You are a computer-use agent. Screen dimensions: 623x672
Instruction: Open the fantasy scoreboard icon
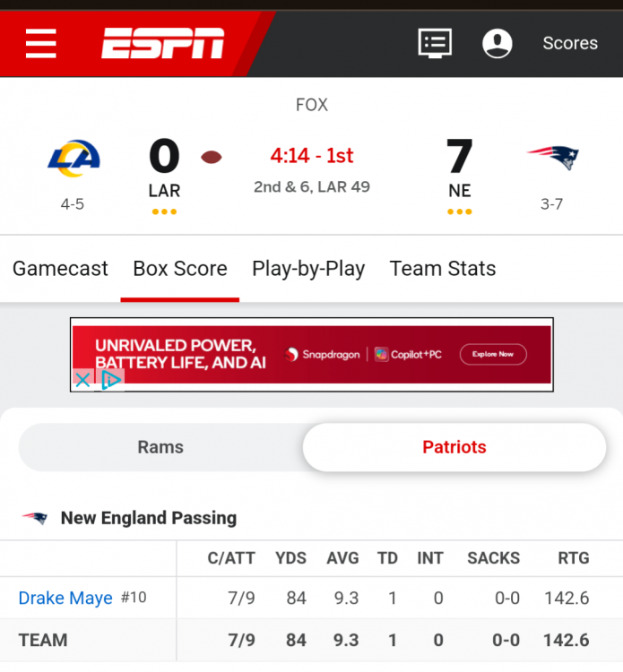pyautogui.click(x=435, y=43)
